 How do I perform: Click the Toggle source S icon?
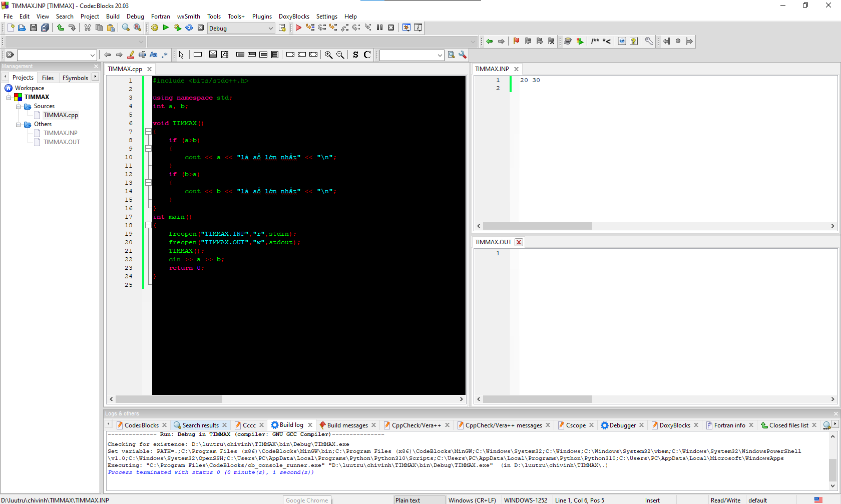(355, 55)
